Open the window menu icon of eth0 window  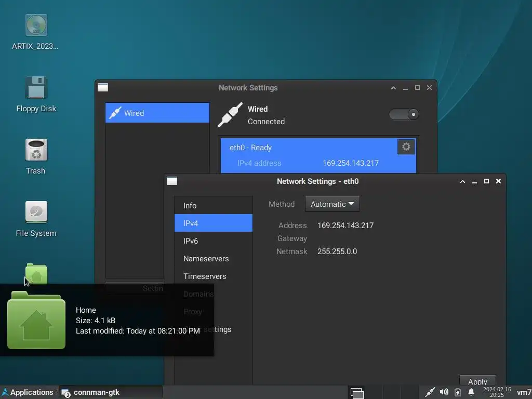click(172, 181)
